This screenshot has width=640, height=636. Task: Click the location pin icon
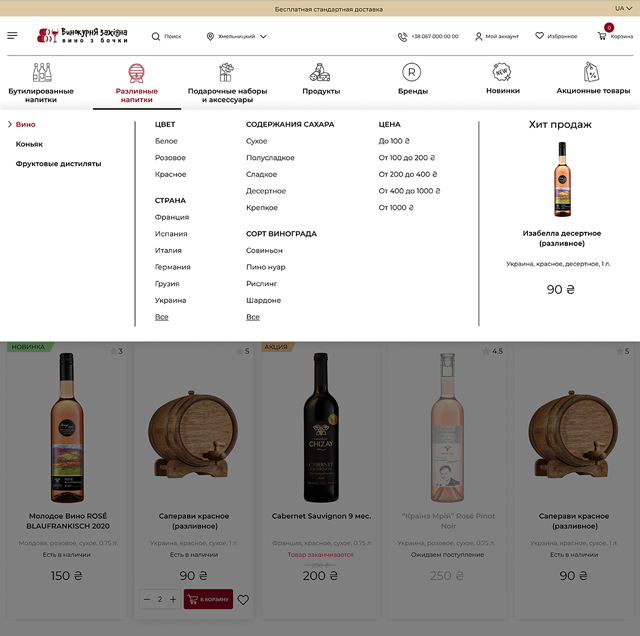(210, 36)
